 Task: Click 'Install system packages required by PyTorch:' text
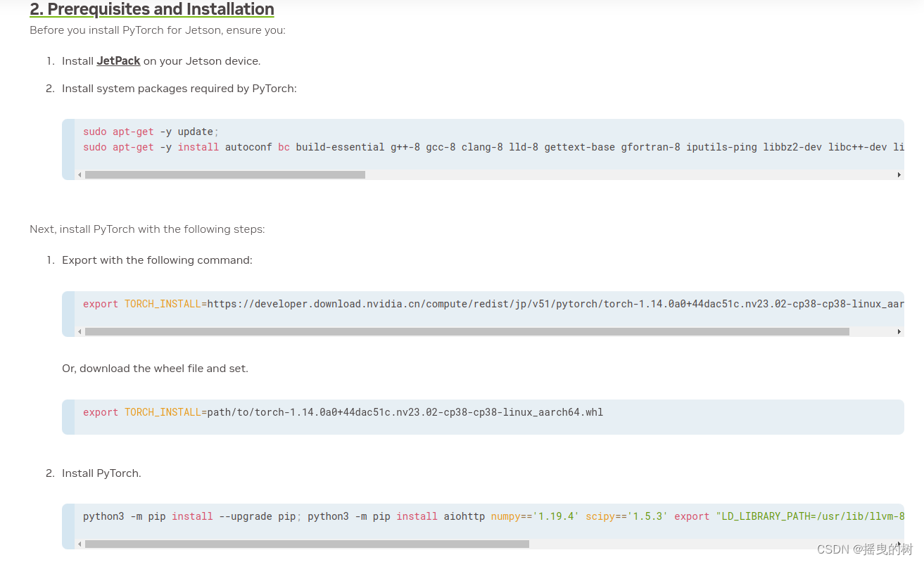click(x=179, y=89)
